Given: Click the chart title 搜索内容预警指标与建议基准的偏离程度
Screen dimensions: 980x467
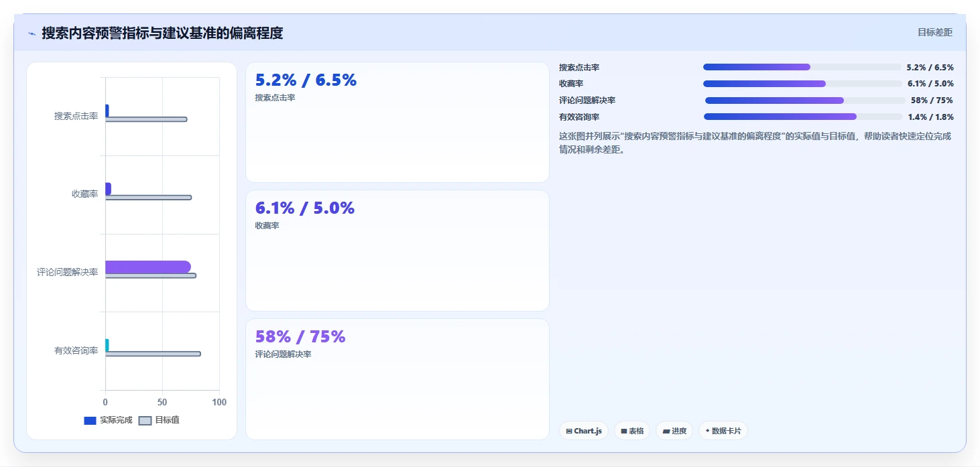Looking at the screenshot, I should click(162, 33).
